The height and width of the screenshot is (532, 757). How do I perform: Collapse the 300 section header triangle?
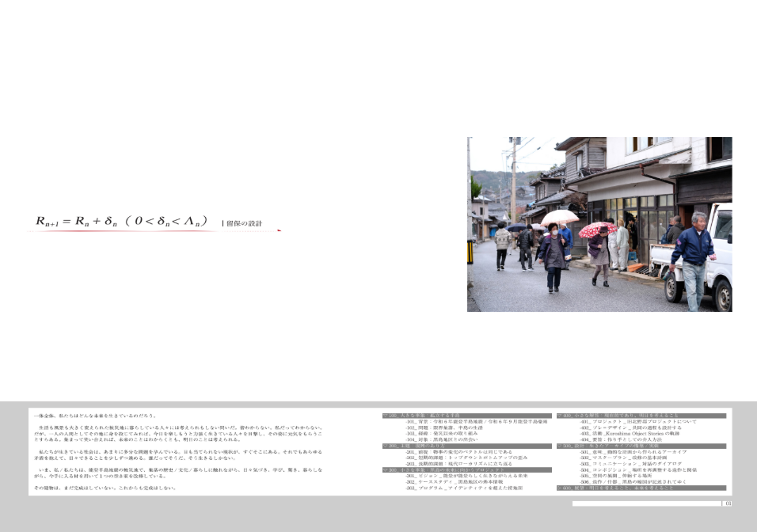pyautogui.click(x=385, y=470)
